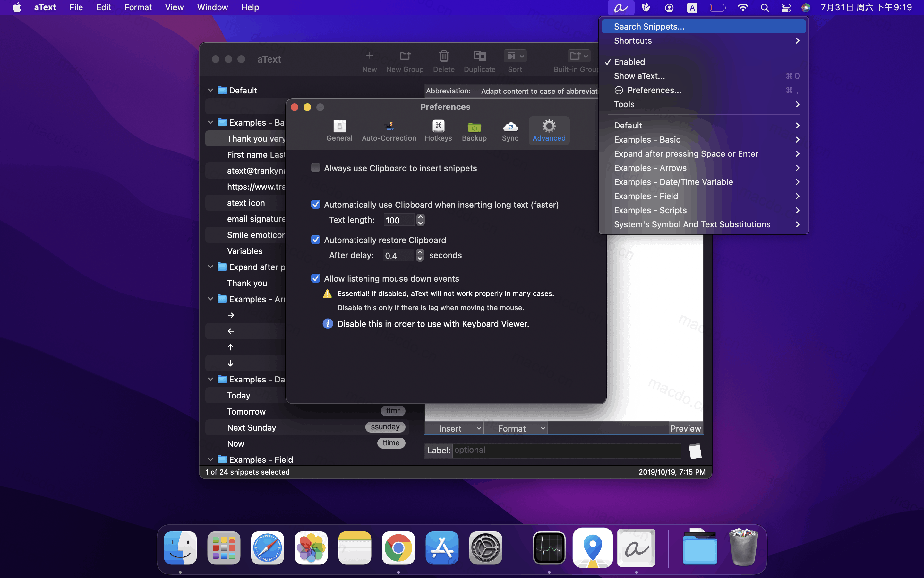Open Spotlight search in menu bar
The image size is (924, 578).
tap(765, 8)
